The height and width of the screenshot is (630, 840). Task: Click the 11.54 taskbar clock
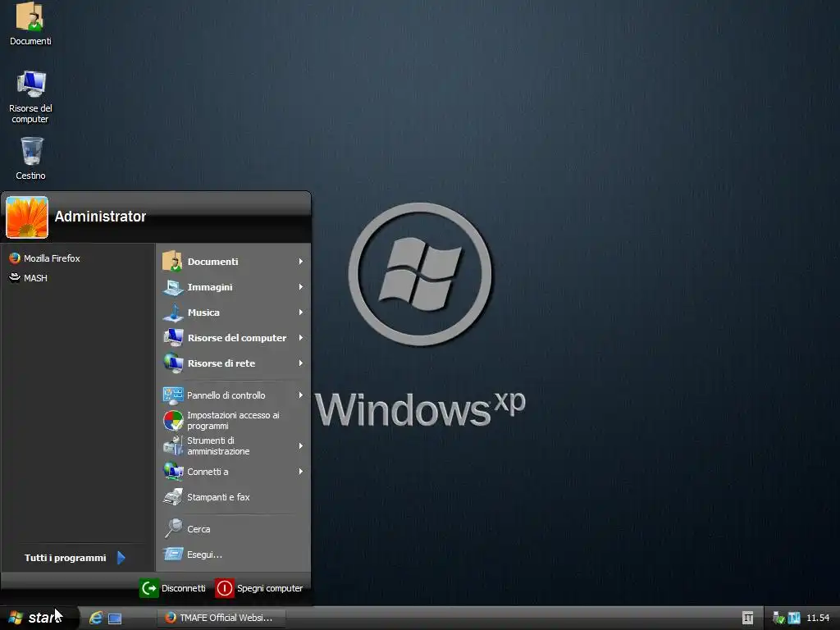tap(818, 618)
